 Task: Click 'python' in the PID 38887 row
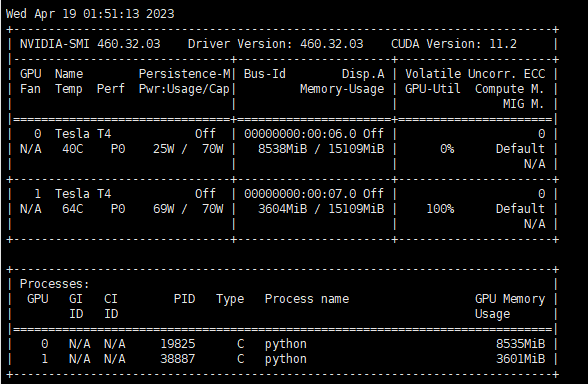286,359
